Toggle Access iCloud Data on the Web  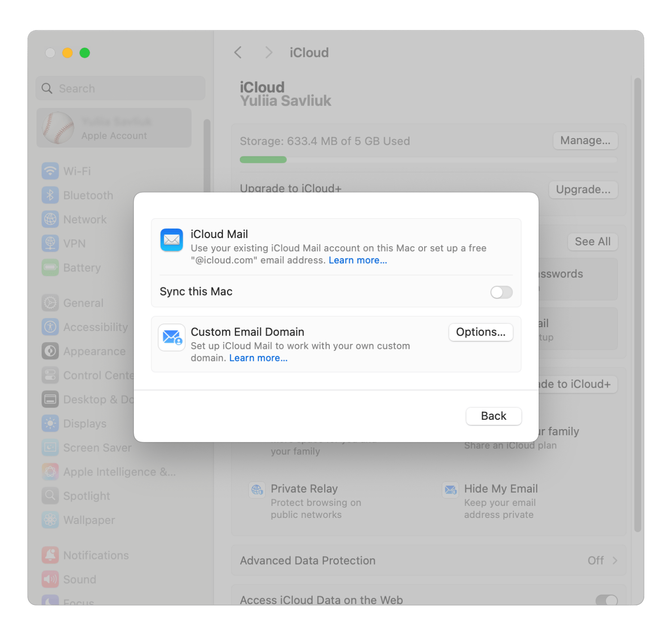coord(606,600)
